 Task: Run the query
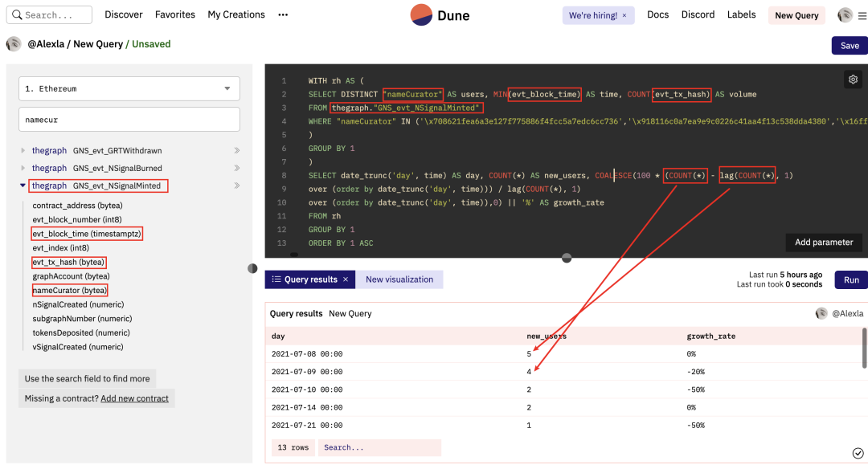tap(851, 280)
